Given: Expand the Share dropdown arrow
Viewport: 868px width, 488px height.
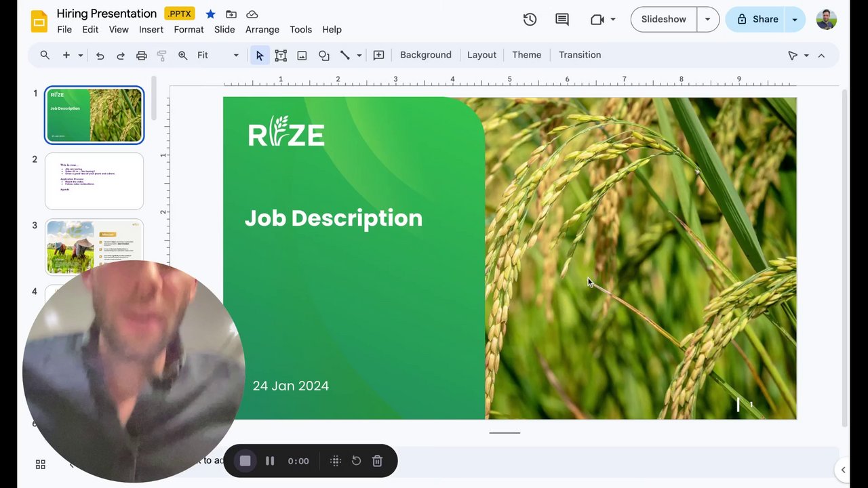Looking at the screenshot, I should [x=795, y=20].
